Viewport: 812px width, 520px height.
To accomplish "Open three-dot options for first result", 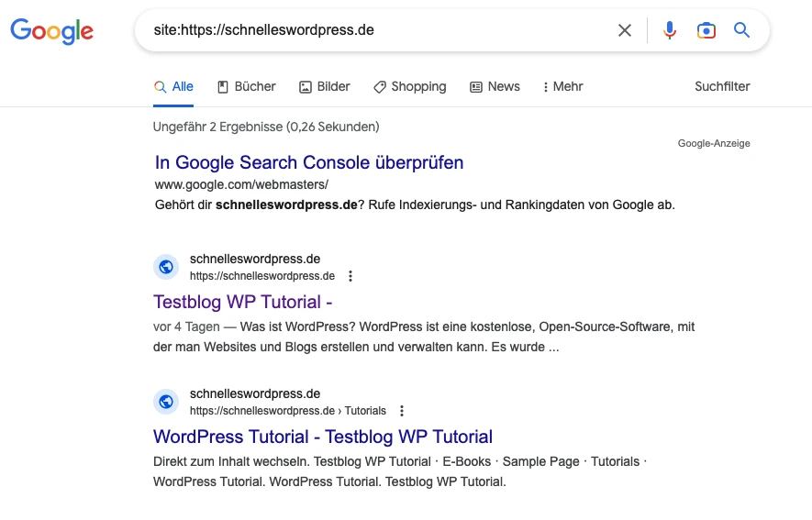I will click(x=350, y=276).
